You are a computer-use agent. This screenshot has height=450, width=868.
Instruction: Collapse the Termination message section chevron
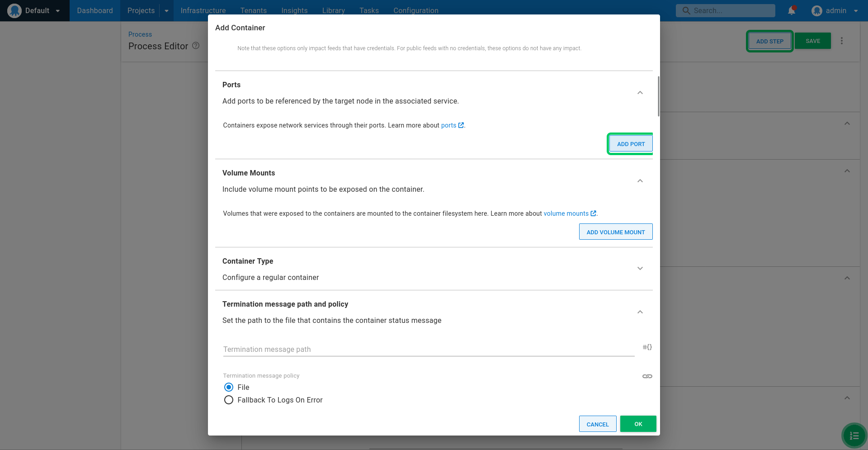click(x=640, y=312)
